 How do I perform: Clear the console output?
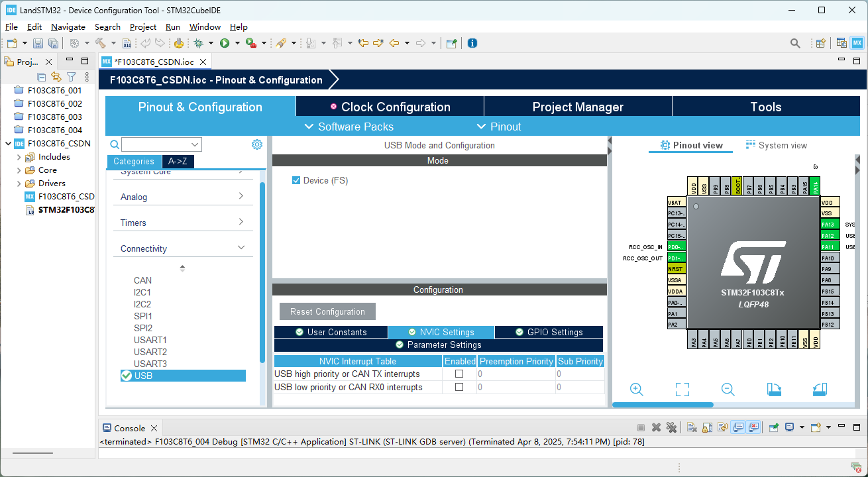pyautogui.click(x=691, y=428)
